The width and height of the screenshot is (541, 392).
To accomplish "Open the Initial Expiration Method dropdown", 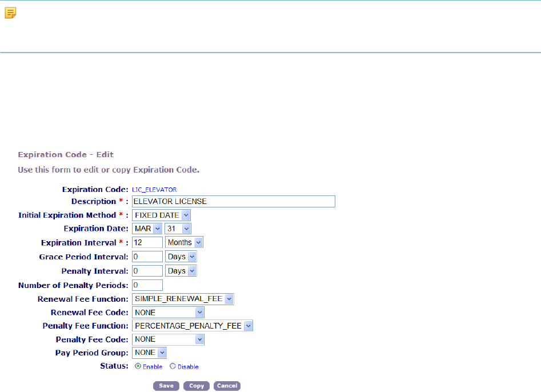I will [161, 215].
